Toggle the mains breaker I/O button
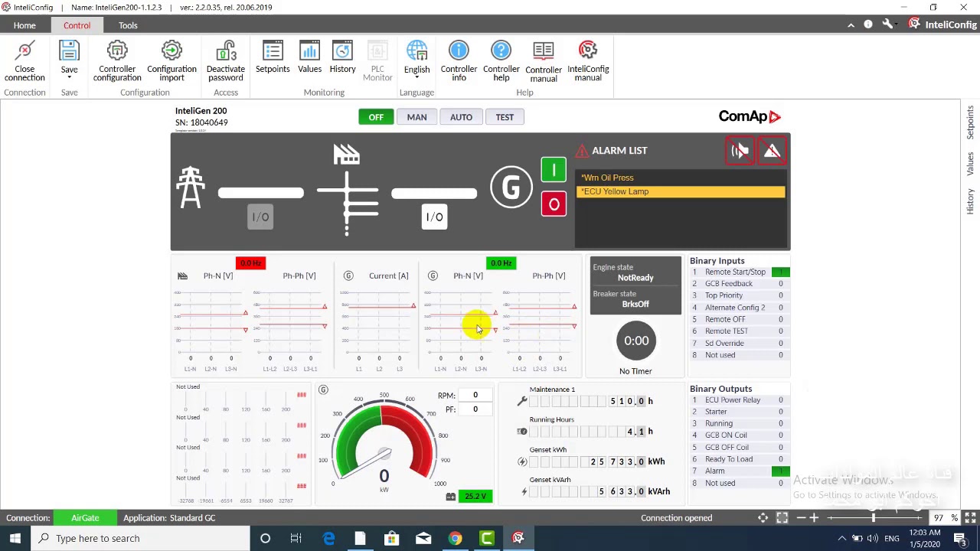Image resolution: width=980 pixels, height=551 pixels. coord(260,217)
